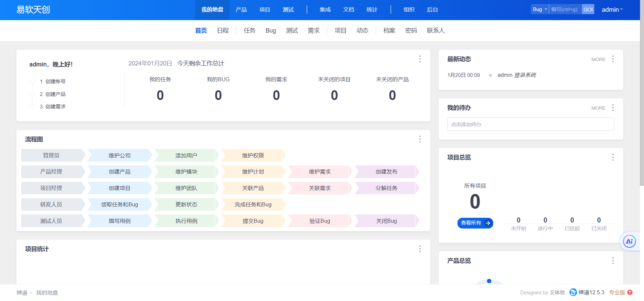The width and height of the screenshot is (644, 301).
Task: Click the 我的BUG count zero
Action: pos(218,95)
